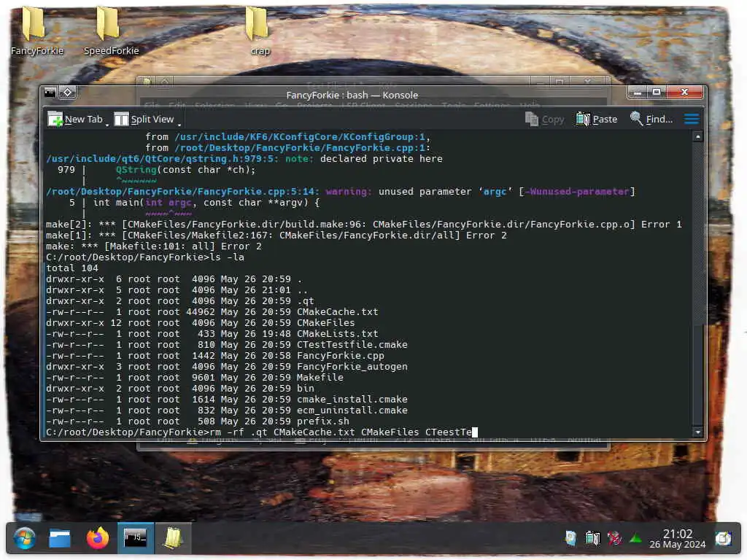This screenshot has height=560, width=747.
Task: Click the disconnected network tray icon
Action: tap(614, 539)
